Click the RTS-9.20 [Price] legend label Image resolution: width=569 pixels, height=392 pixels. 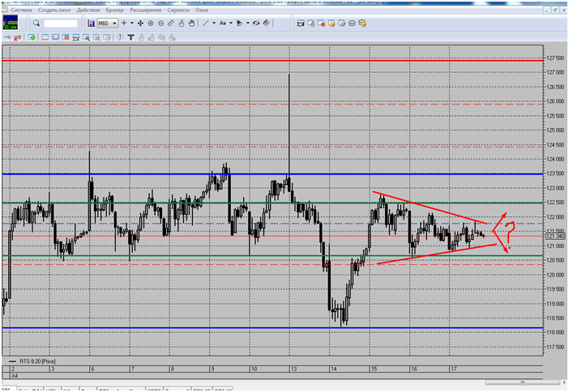click(37, 361)
